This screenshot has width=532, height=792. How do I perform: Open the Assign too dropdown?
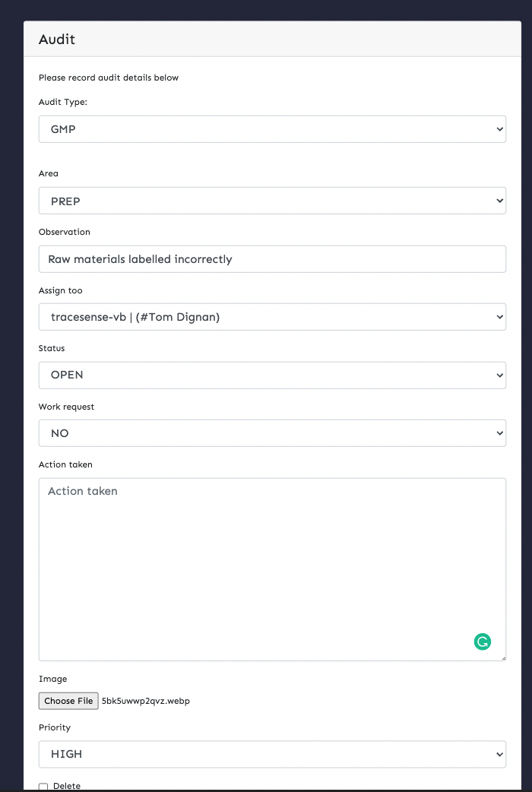pos(272,317)
